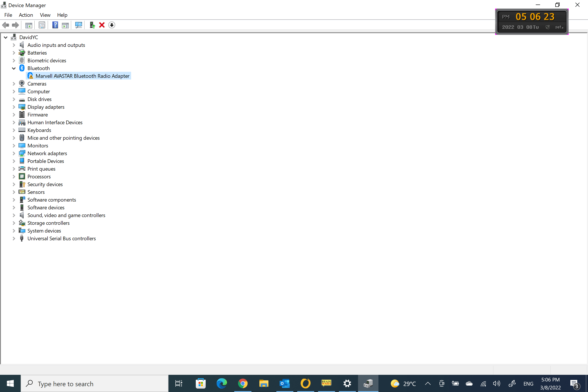Click the Show/Hide Action Pane icon
Screen dimensions: 588x392
coord(65,25)
